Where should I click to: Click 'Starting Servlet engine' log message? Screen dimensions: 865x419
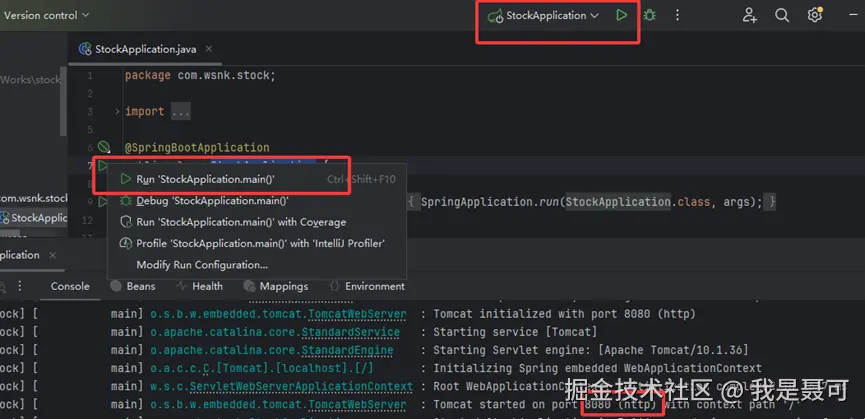coord(590,350)
